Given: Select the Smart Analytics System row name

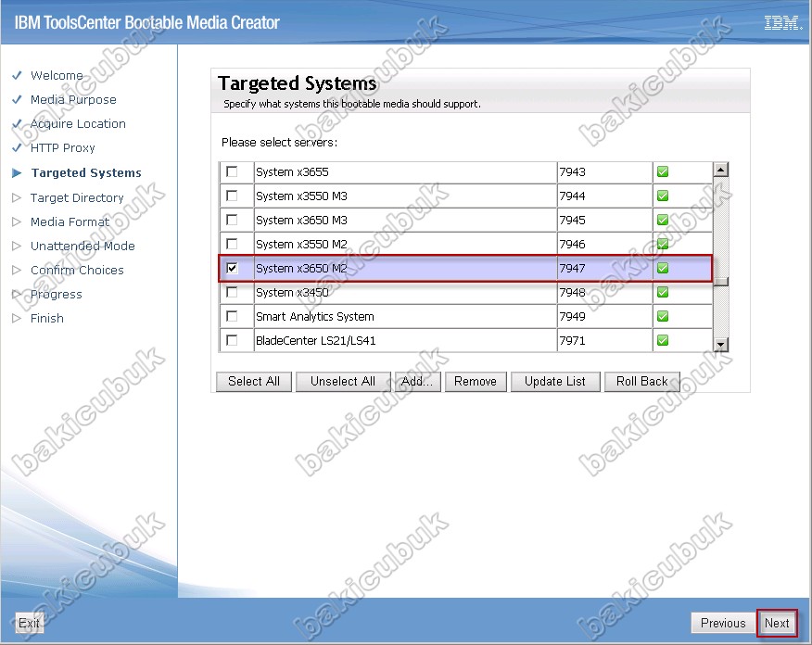Looking at the screenshot, I should pyautogui.click(x=315, y=316).
